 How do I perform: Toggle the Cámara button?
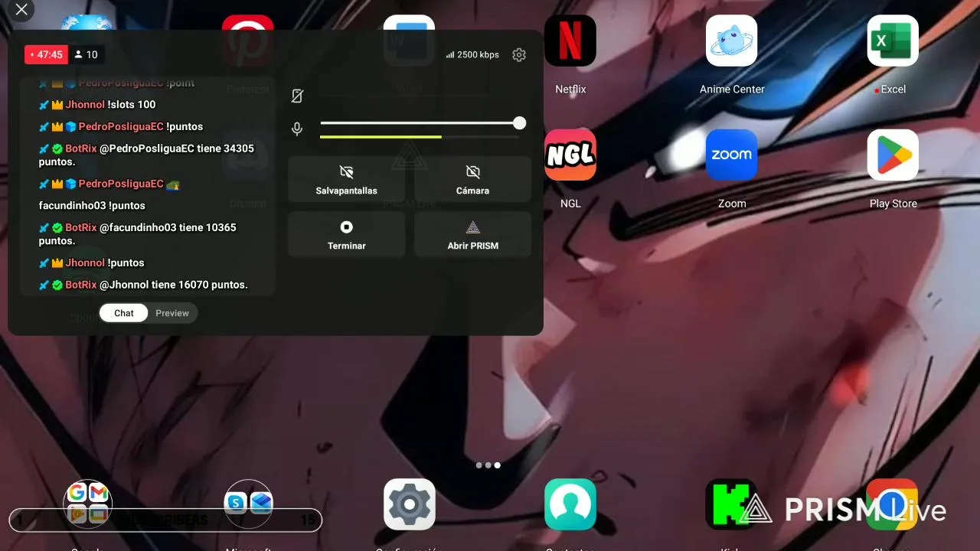coord(472,179)
